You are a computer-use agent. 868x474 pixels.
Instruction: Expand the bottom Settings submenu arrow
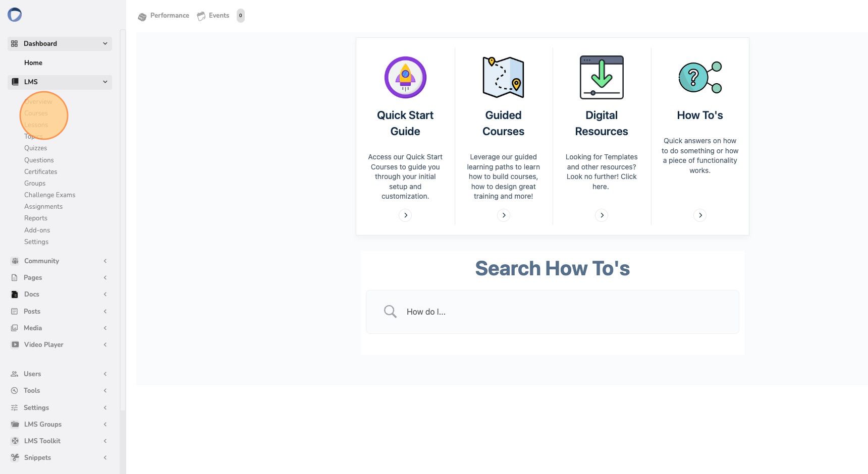[105, 407]
